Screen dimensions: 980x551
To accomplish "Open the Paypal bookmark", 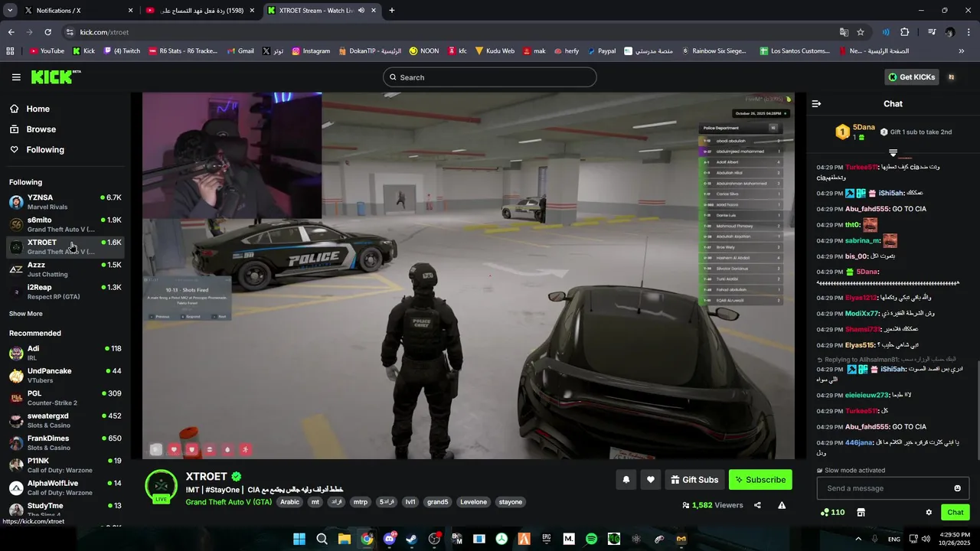I will (601, 51).
